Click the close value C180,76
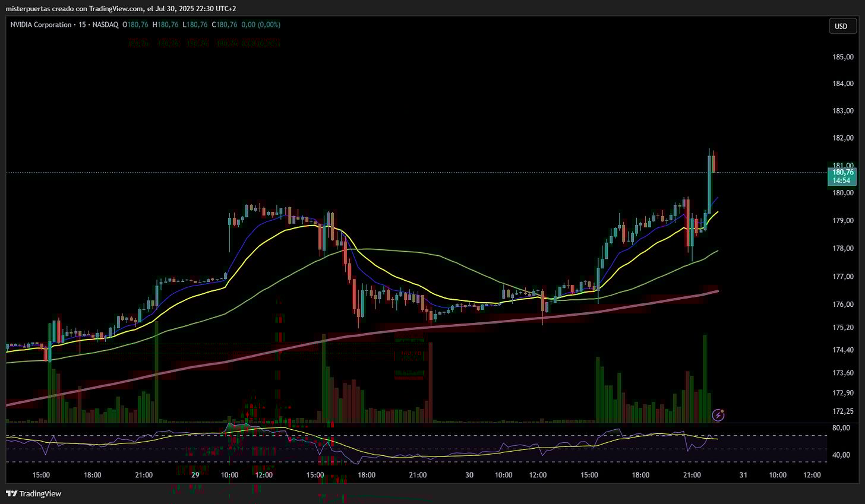 [225, 25]
